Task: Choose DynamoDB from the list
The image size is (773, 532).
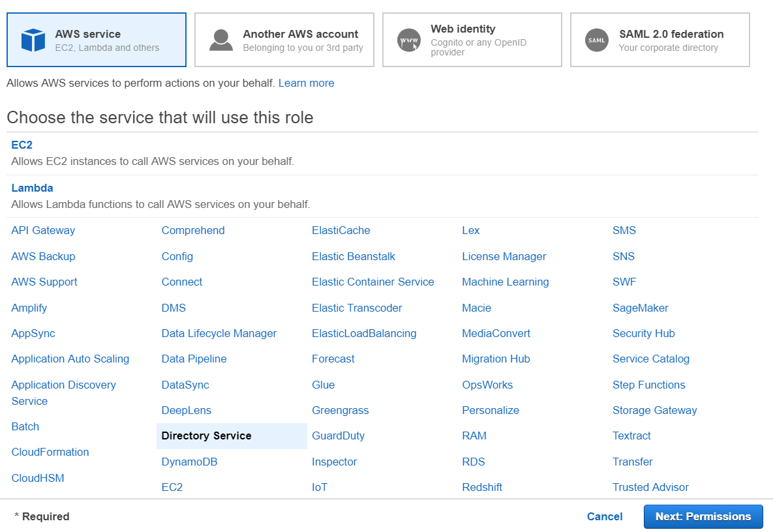Action: click(189, 462)
